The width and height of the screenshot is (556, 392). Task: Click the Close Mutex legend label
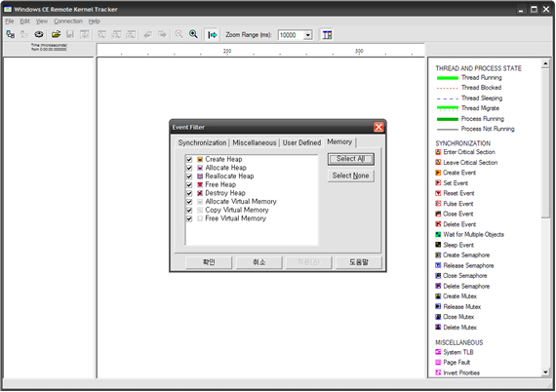pyautogui.click(x=458, y=317)
